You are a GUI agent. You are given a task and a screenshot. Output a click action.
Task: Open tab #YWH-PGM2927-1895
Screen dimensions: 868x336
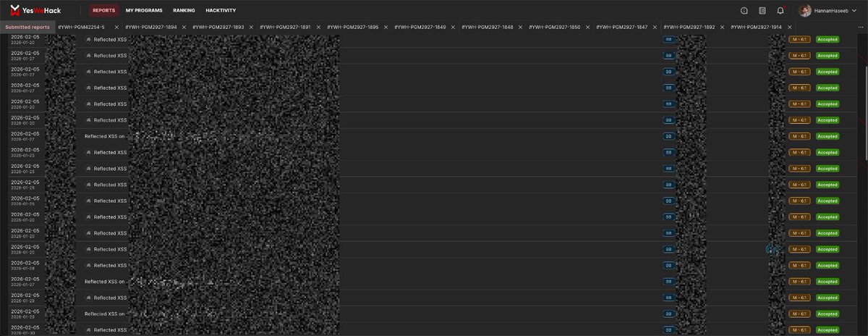pos(352,27)
